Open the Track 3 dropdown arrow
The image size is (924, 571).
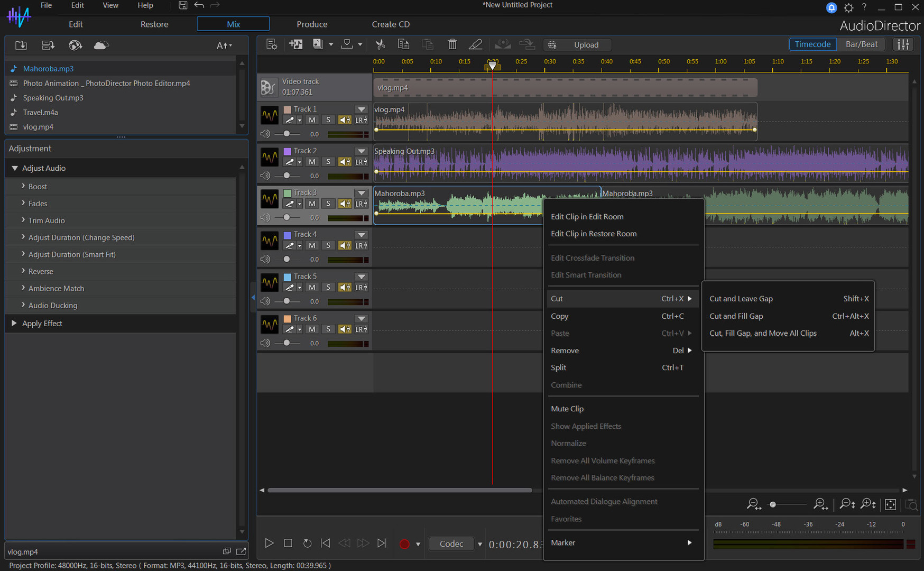(x=362, y=192)
